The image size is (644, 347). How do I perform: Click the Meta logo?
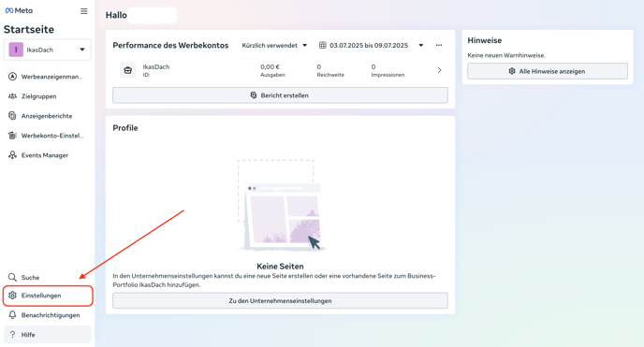(x=19, y=10)
